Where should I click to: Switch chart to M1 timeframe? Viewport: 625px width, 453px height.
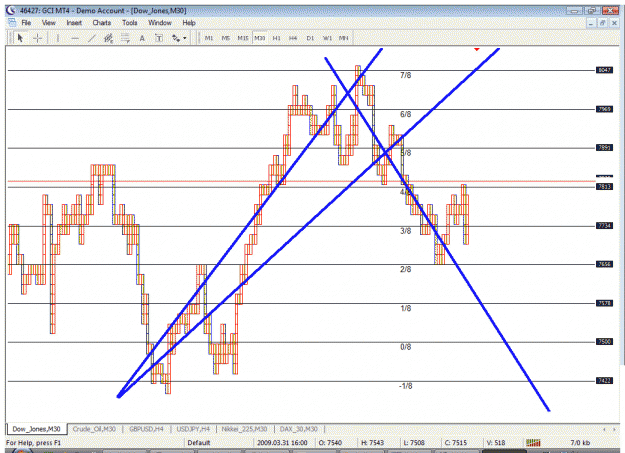pyautogui.click(x=209, y=38)
